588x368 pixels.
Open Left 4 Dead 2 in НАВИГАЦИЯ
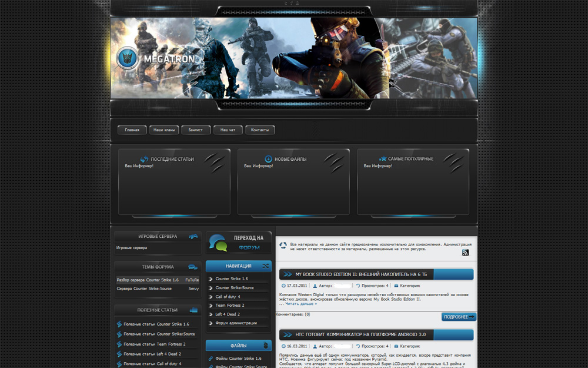point(228,314)
